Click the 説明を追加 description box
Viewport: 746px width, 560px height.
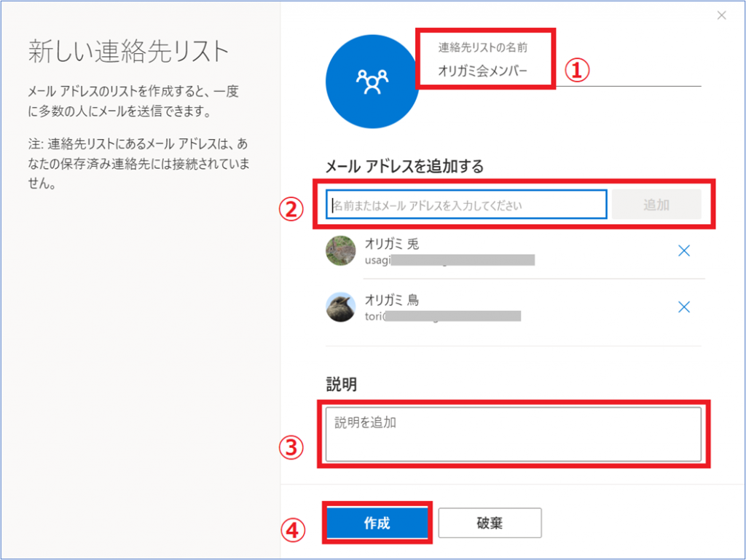point(514,434)
